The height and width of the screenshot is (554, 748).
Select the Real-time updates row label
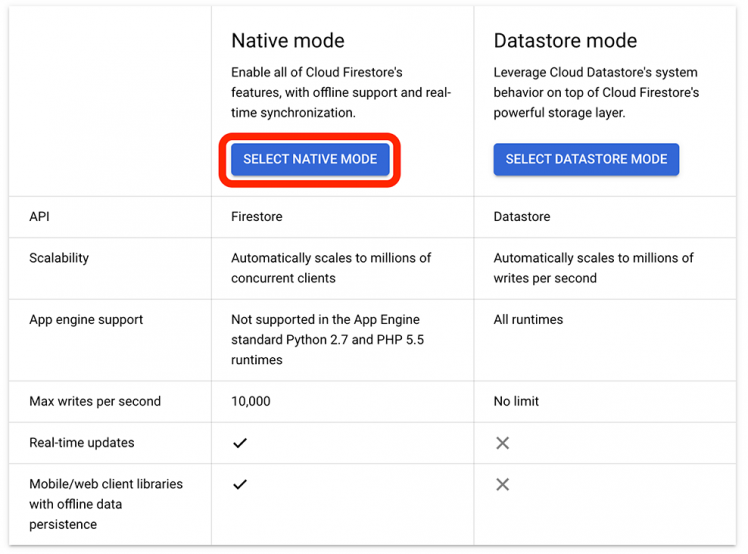(82, 443)
